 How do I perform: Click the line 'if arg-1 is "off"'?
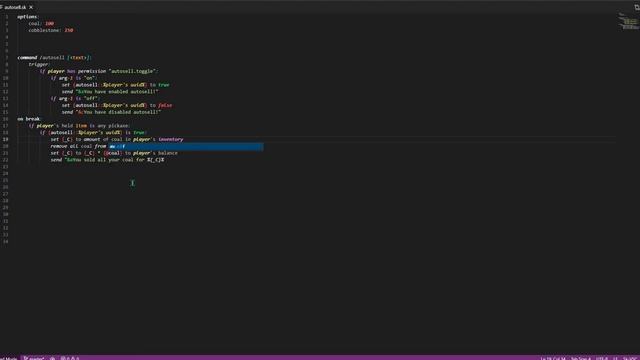click(x=75, y=98)
